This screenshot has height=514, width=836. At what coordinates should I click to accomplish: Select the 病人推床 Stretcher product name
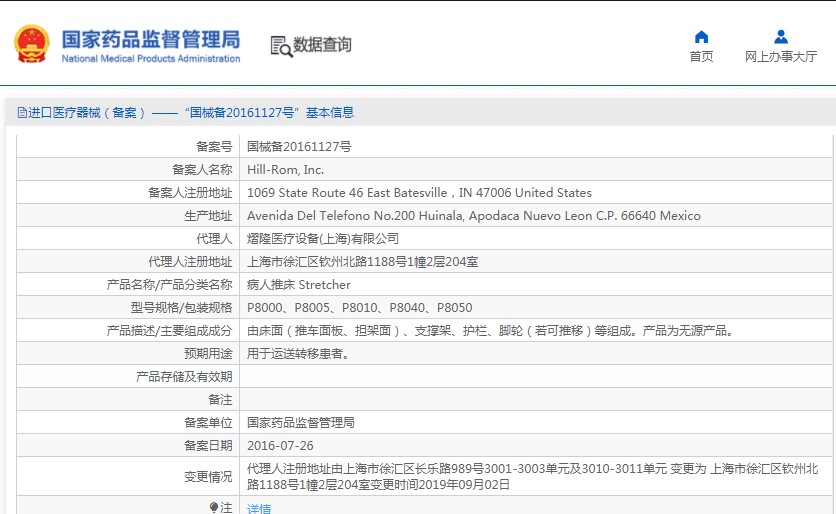point(299,285)
